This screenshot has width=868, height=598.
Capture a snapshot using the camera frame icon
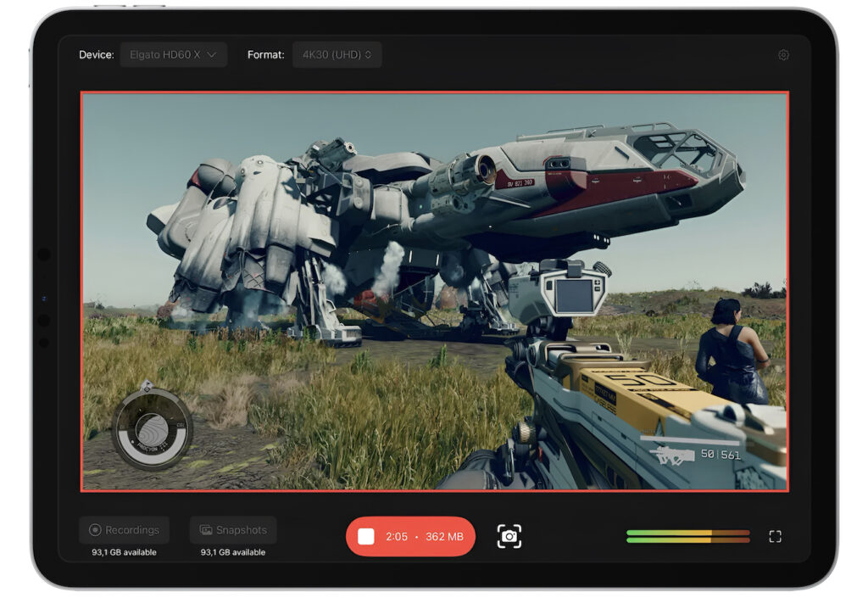tap(509, 535)
